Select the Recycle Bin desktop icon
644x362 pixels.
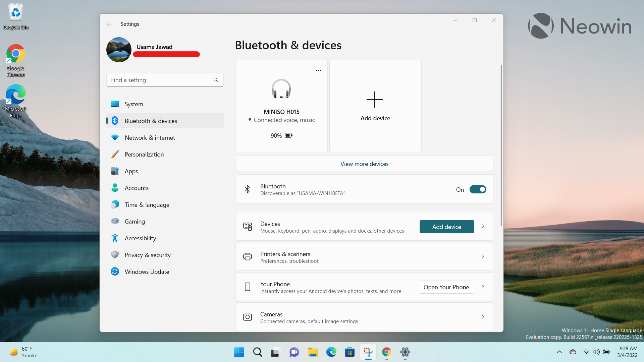[16, 16]
